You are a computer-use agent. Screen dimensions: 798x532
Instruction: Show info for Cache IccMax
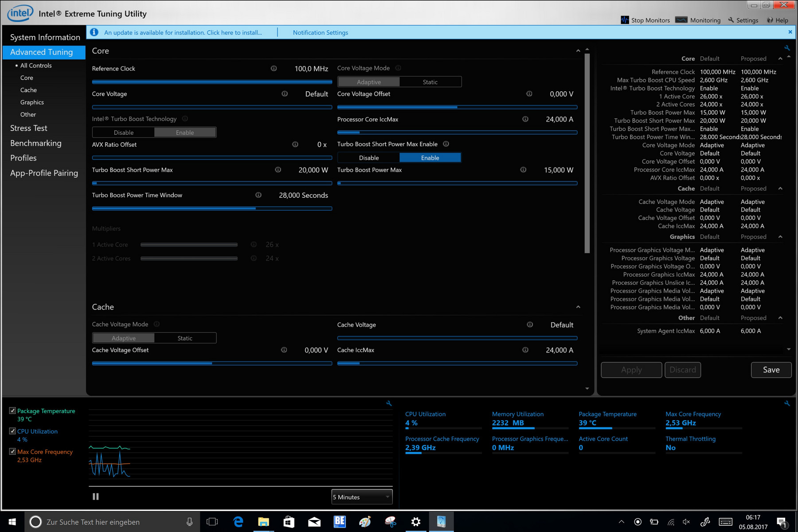525,350
